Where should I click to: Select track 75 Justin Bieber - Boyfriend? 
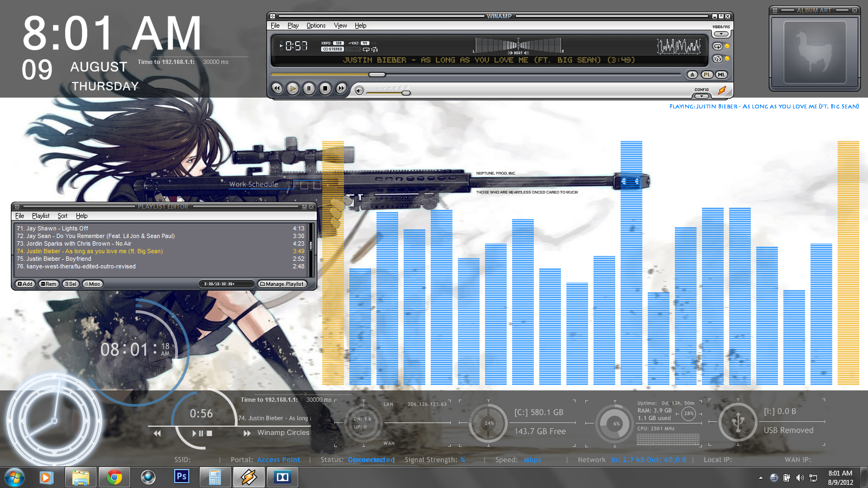coord(160,259)
